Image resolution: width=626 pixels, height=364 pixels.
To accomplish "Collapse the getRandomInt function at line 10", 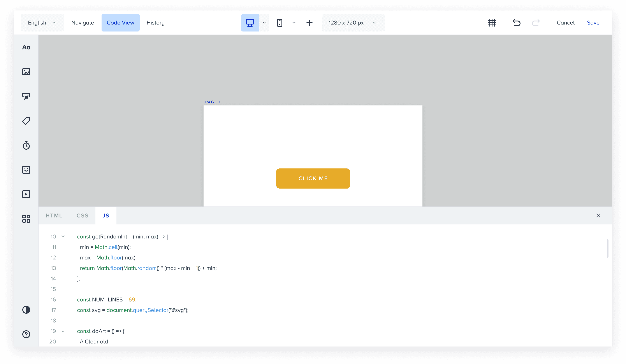I will click(63, 236).
